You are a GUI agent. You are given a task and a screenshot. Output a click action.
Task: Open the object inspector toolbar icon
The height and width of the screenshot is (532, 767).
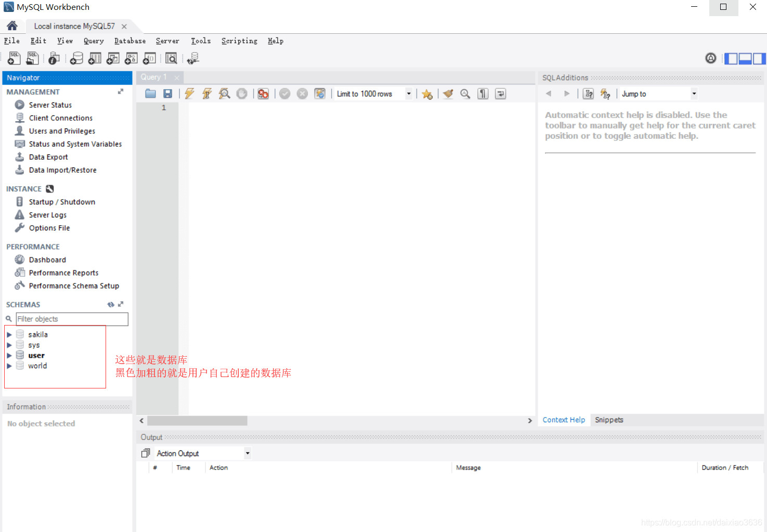coord(54,58)
